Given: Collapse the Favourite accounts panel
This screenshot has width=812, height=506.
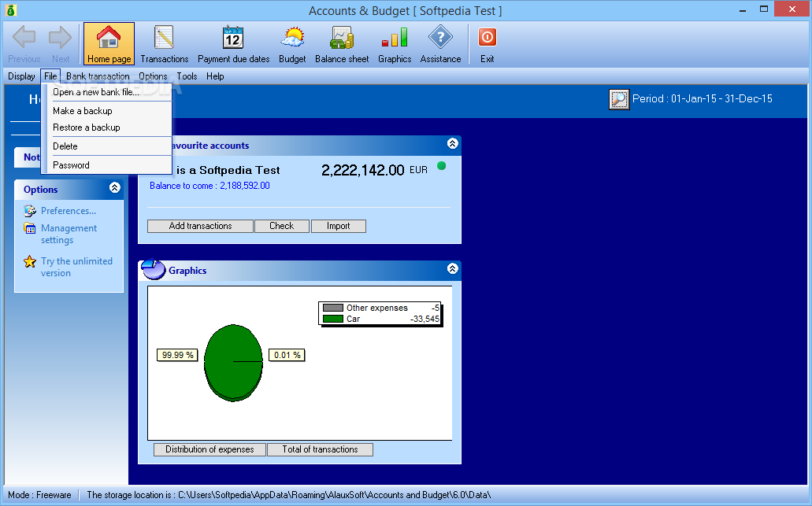Looking at the screenshot, I should coord(453,143).
